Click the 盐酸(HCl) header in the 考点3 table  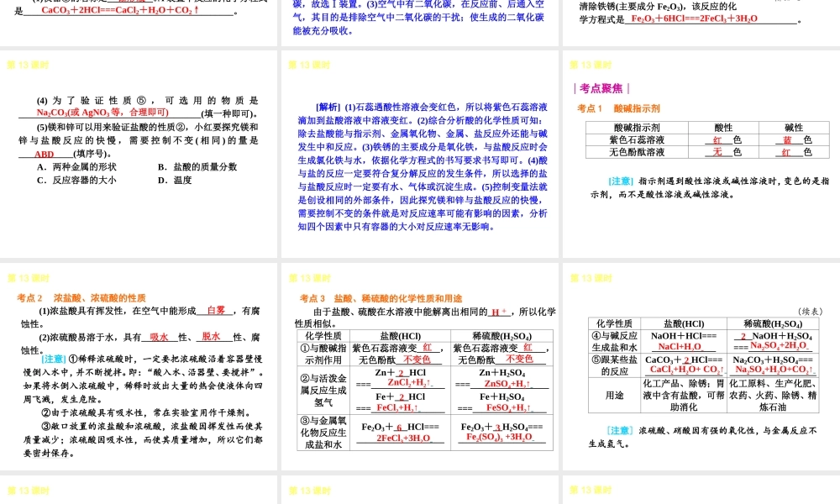[x=400, y=336]
